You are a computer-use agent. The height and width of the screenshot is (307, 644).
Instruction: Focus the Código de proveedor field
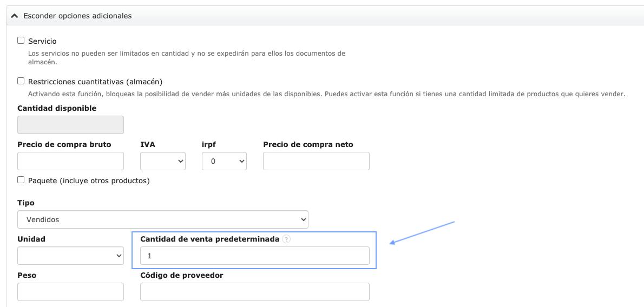pyautogui.click(x=254, y=292)
